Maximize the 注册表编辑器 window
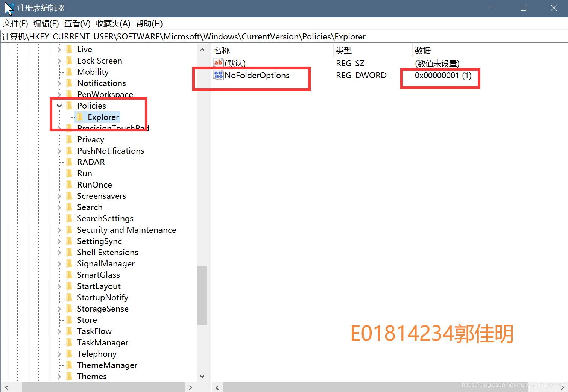 click(x=523, y=8)
